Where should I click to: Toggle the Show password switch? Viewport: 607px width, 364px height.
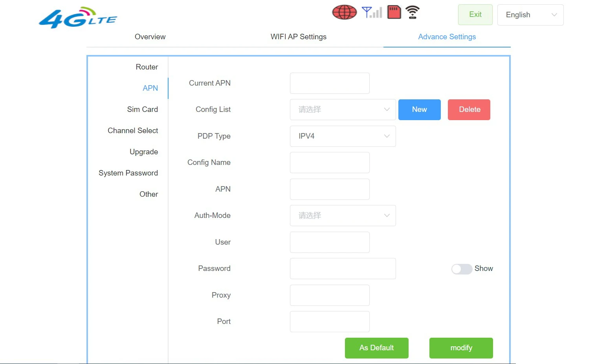click(462, 269)
